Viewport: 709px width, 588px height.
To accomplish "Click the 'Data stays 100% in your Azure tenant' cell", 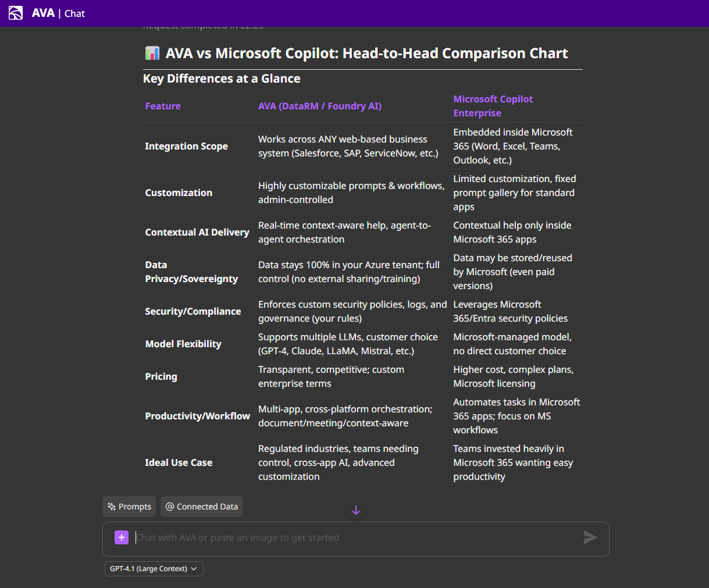I will [x=348, y=272].
